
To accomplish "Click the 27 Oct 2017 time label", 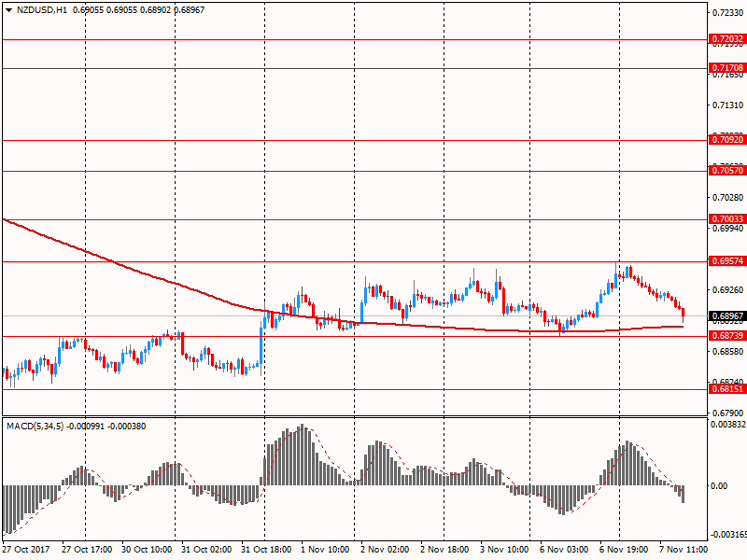I will pos(26,549).
